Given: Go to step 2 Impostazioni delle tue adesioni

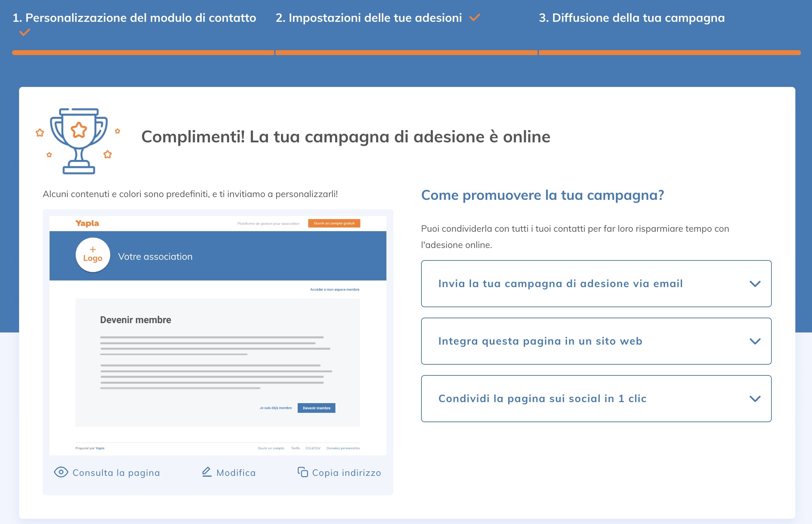Looking at the screenshot, I should 368,18.
